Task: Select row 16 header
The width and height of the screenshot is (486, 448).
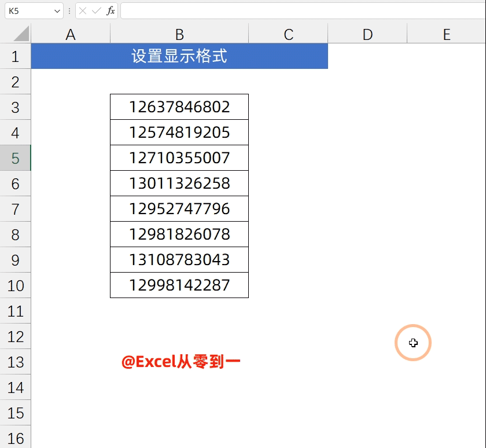Action: click(x=15, y=437)
